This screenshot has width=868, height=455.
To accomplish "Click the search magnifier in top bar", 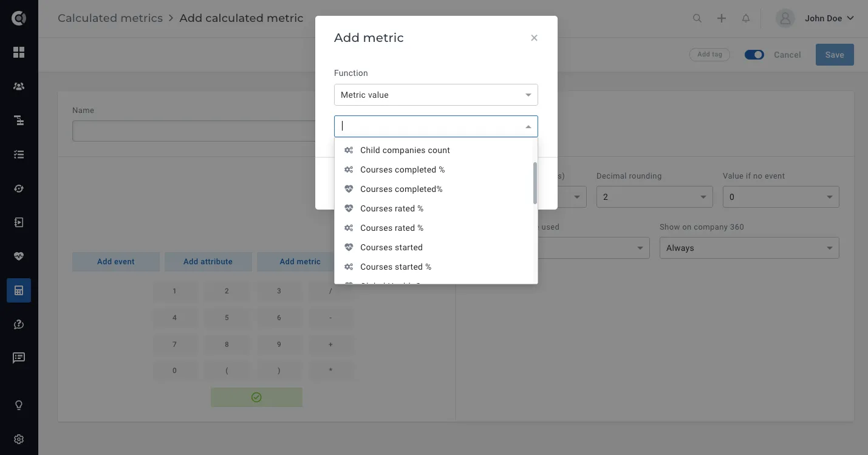I will point(697,18).
